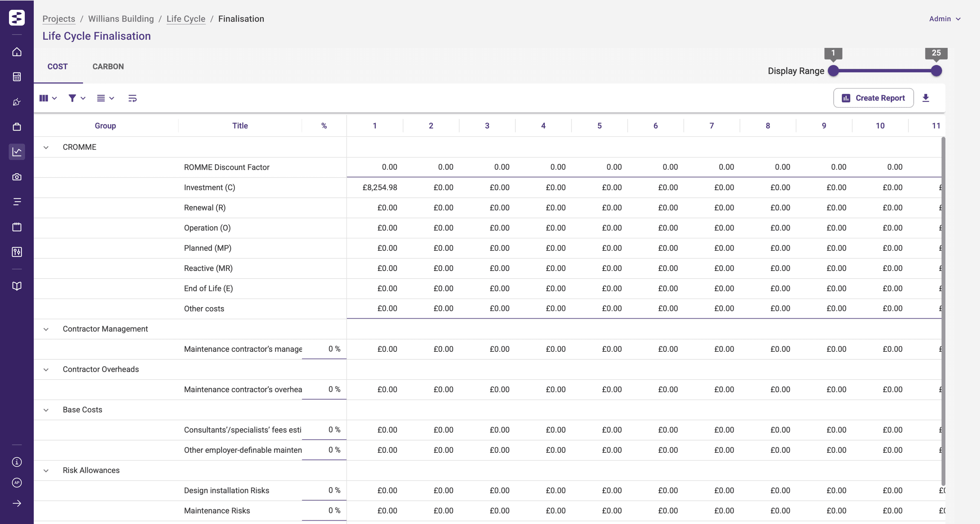
Task: Click the download icon beside Create Report
Action: click(x=926, y=98)
